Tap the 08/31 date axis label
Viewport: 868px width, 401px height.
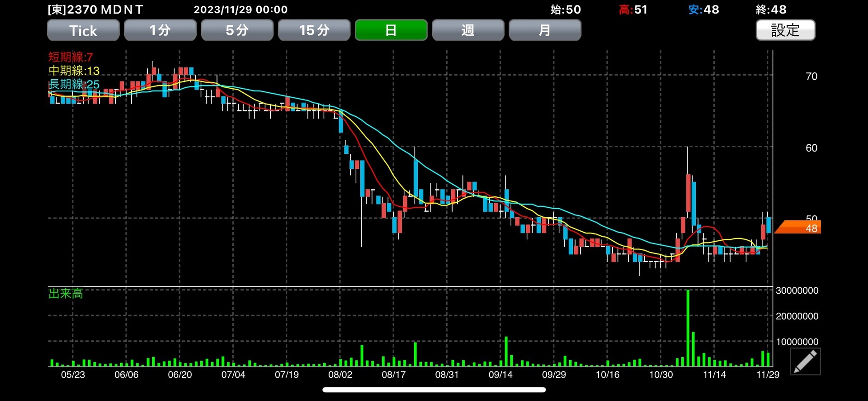click(447, 375)
